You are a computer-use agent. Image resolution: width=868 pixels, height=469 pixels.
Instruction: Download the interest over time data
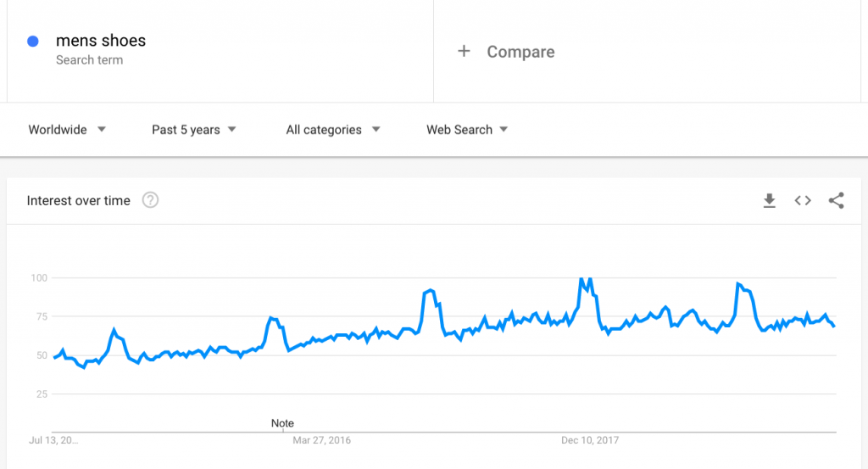click(x=769, y=200)
